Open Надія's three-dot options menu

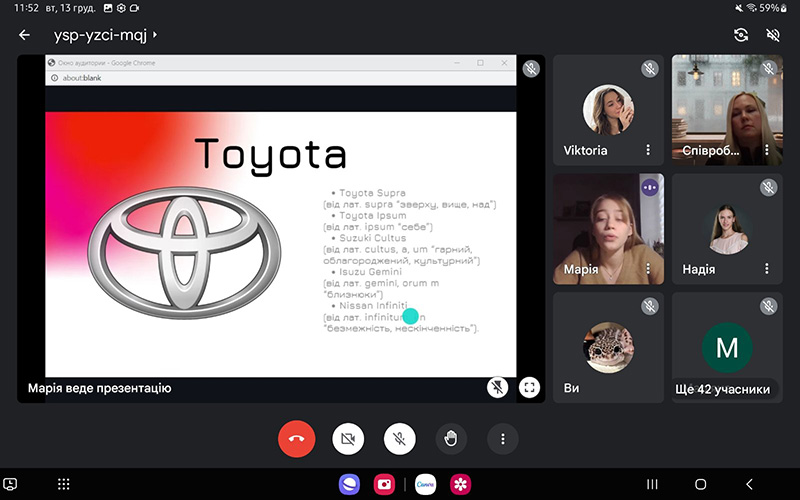767,268
